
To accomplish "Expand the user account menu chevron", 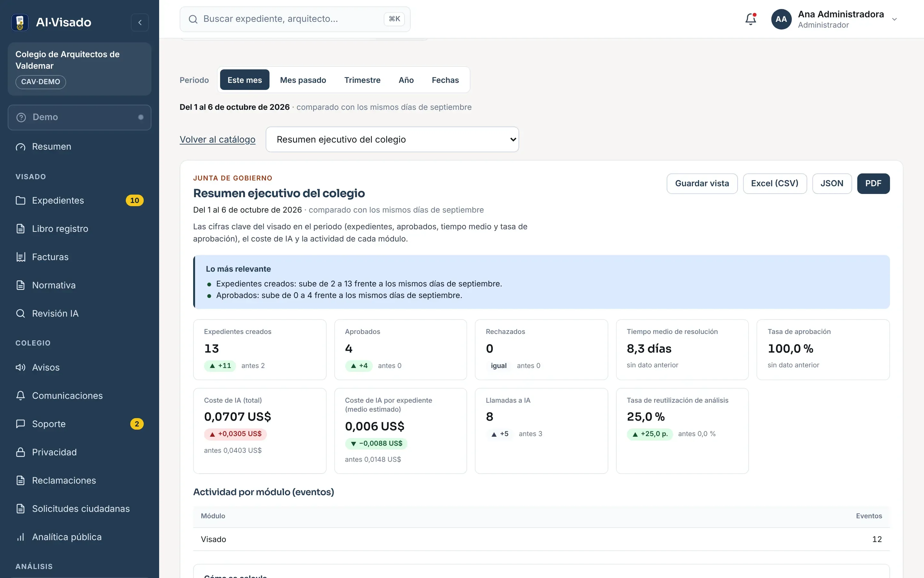I will coord(894,20).
